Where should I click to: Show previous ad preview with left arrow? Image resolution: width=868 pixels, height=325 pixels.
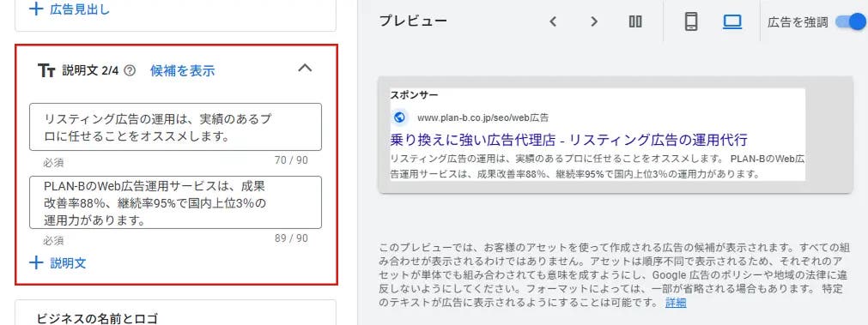552,21
